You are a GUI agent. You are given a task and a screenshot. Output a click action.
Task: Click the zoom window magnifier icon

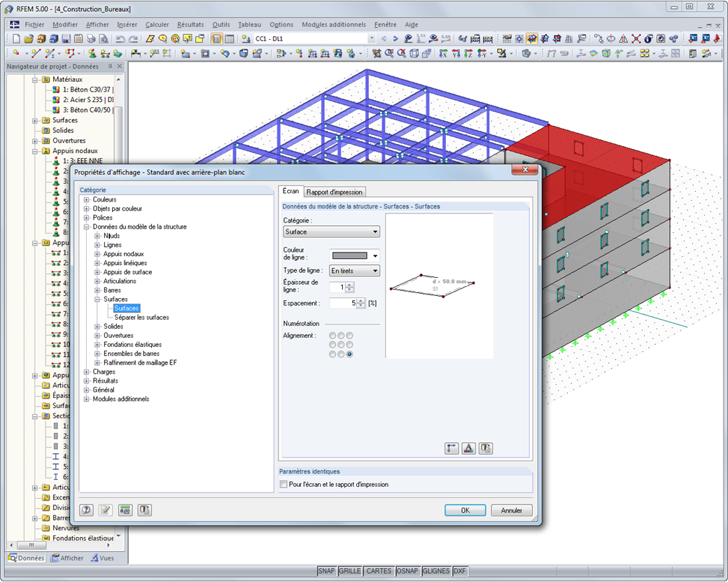(389, 54)
